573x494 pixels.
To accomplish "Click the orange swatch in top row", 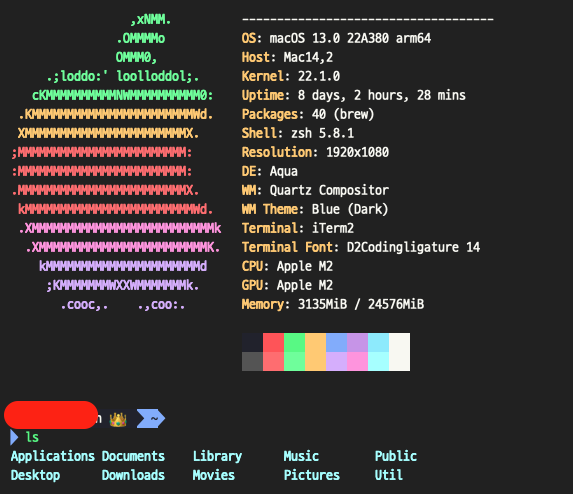I will click(x=315, y=342).
